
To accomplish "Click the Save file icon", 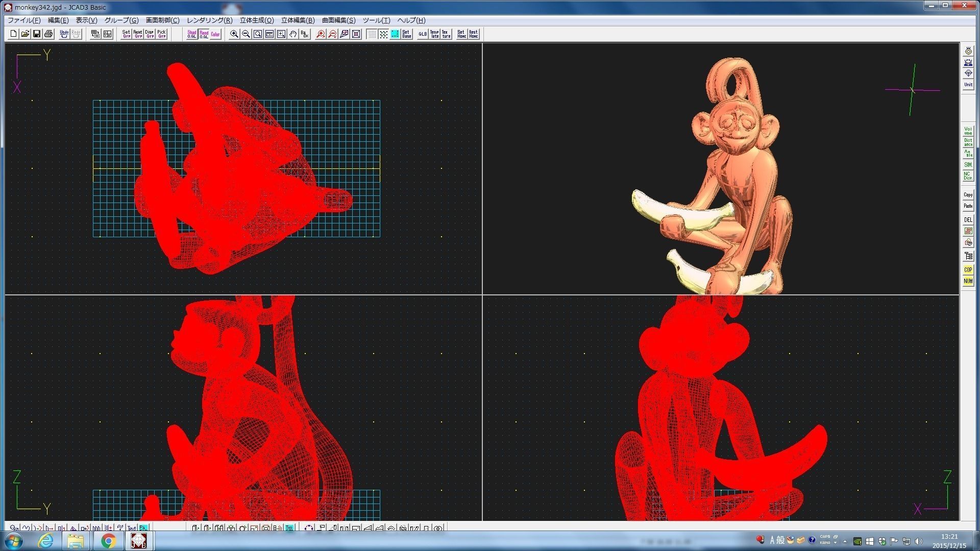I will [37, 34].
